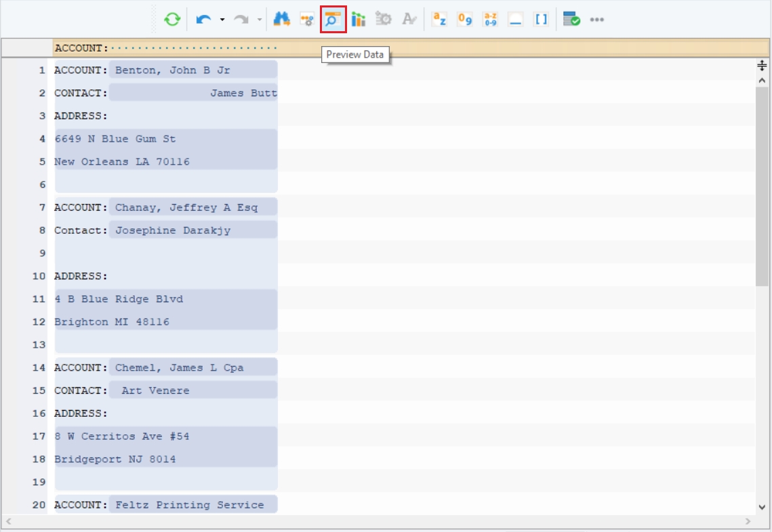The image size is (772, 532).
Task: Click the ACCOUNT trap pattern bar
Action: (165, 48)
